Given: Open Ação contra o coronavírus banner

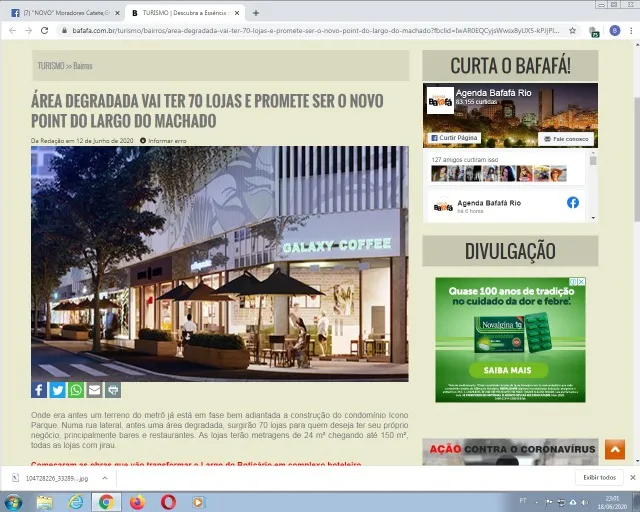Looking at the screenshot, I should pos(510,452).
